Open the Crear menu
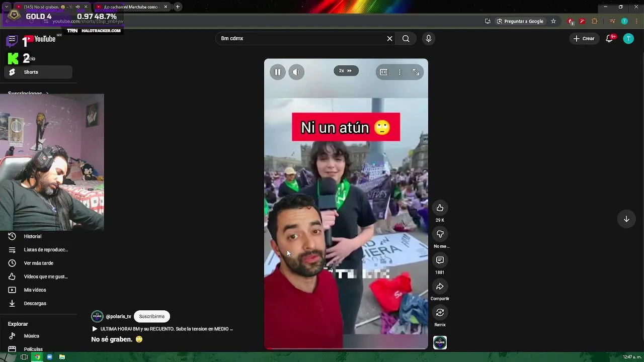The width and height of the screenshot is (644, 362). coord(584,39)
